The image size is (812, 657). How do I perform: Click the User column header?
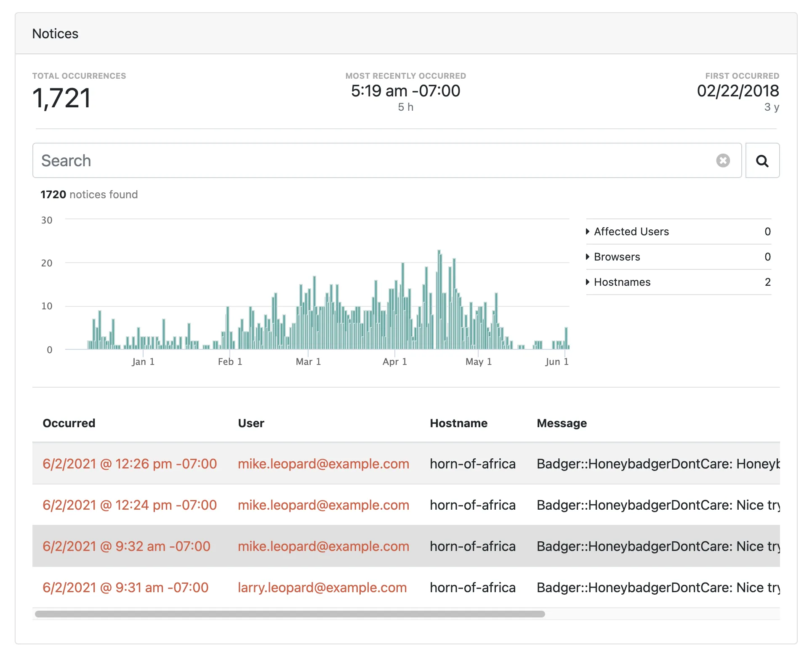pyautogui.click(x=251, y=423)
